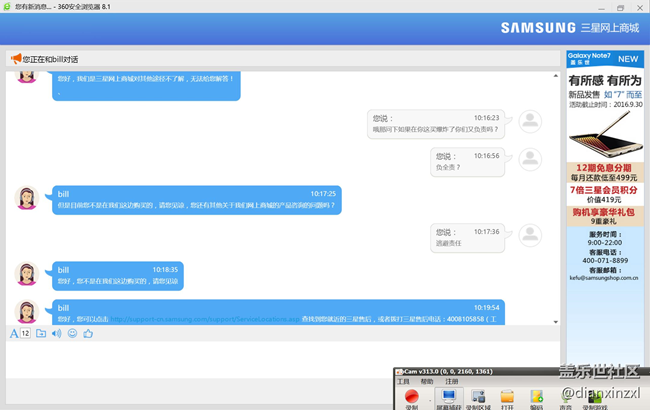Click bill's message bubble sent at 10:18:35

pos(118,276)
